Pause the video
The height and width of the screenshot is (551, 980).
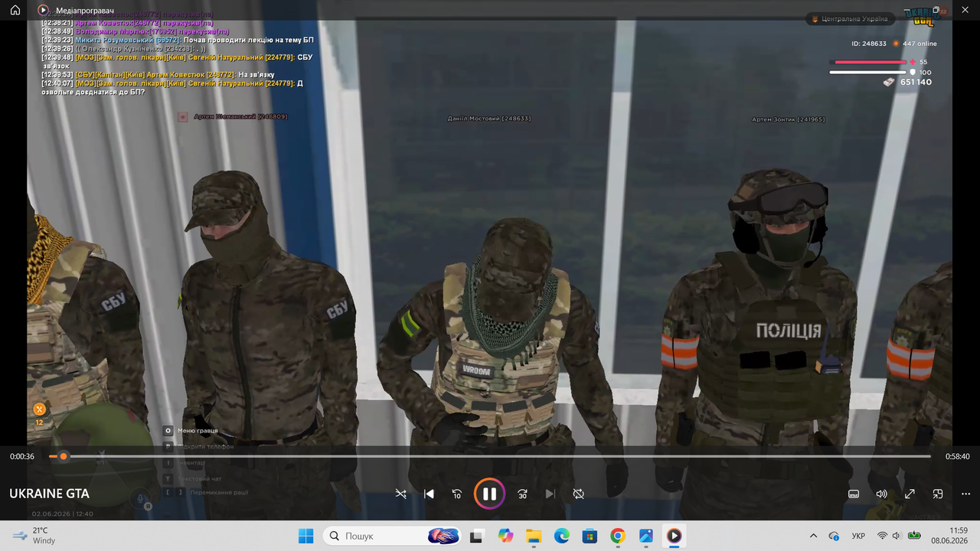tap(490, 494)
